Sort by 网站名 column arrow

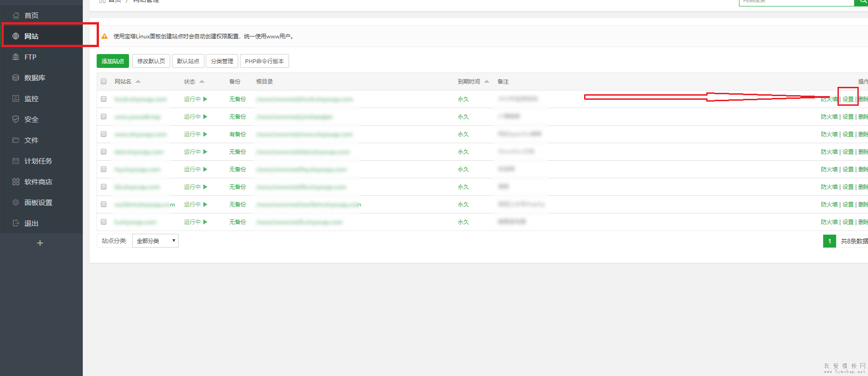pyautogui.click(x=138, y=81)
